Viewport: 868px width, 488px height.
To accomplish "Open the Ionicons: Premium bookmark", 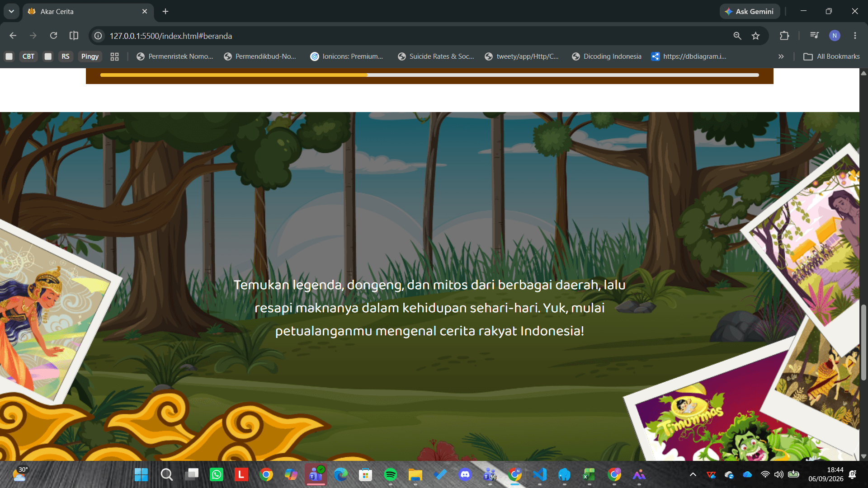I will click(x=347, y=56).
